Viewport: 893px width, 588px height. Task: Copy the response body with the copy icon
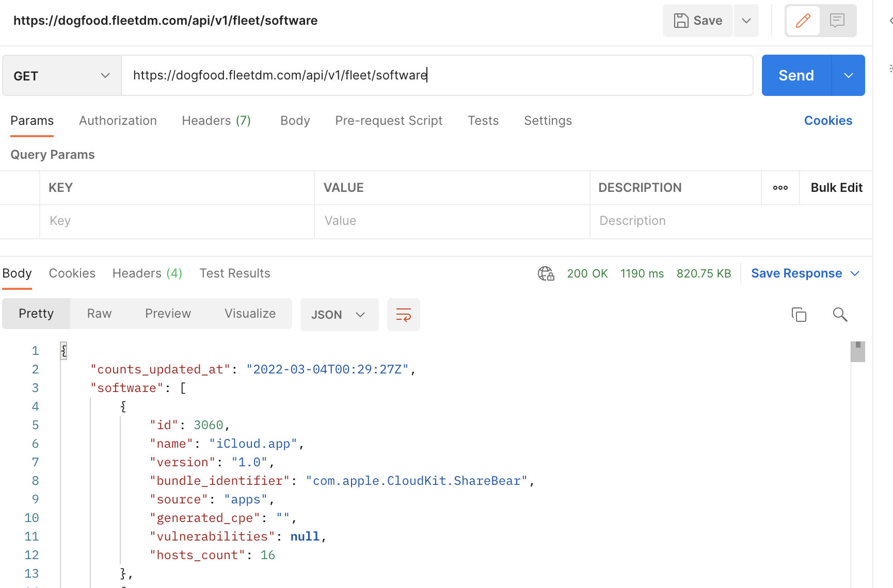point(799,314)
